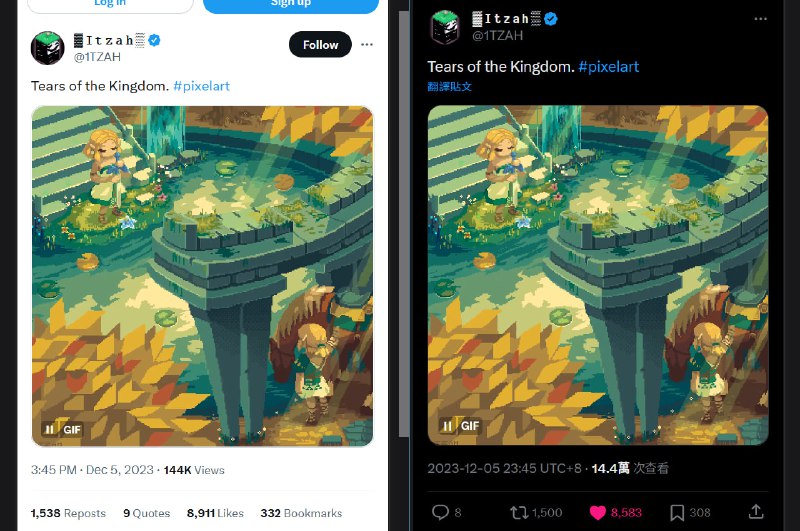Click Itzah's avatar in the light panel
800x531 pixels.
pyautogui.click(x=47, y=48)
